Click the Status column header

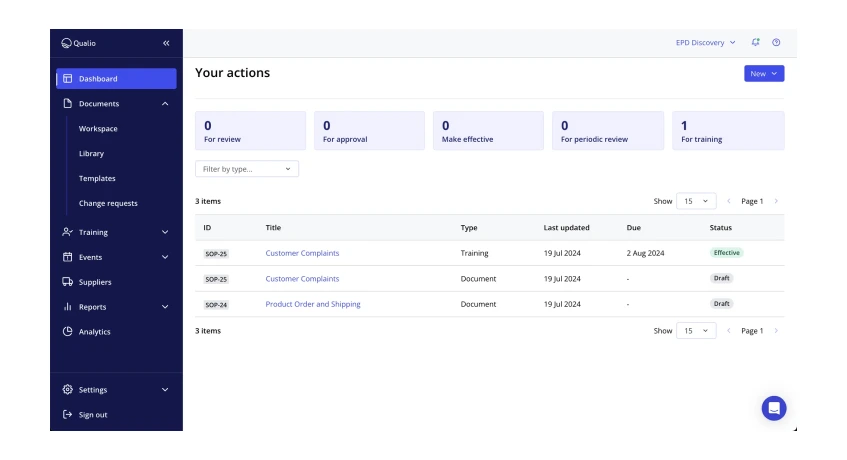[721, 227]
